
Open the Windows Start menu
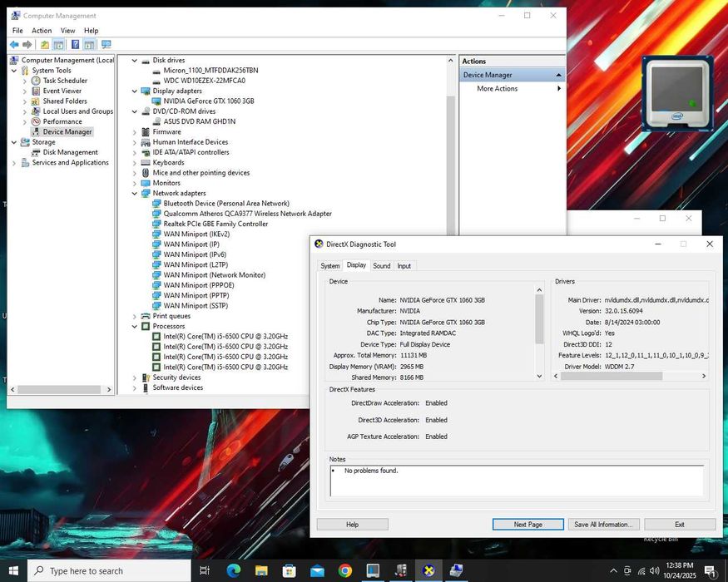click(13, 571)
